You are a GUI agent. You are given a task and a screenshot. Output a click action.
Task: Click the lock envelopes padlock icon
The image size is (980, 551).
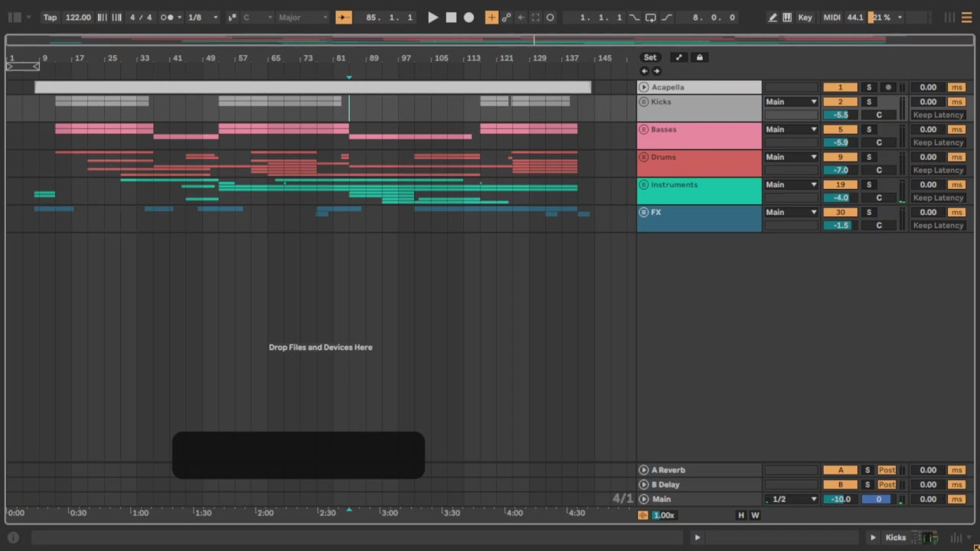[x=699, y=57]
